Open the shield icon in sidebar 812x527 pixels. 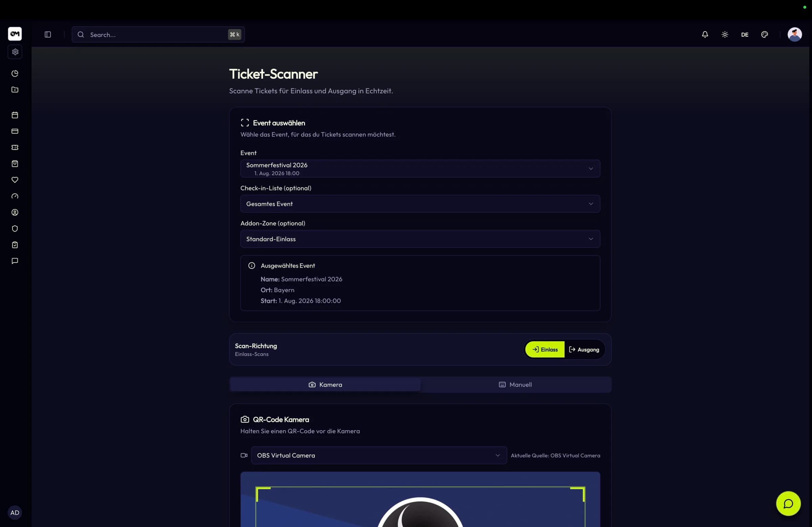15,229
